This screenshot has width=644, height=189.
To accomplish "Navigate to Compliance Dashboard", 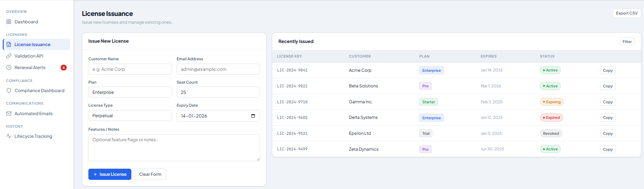I will coord(39,90).
